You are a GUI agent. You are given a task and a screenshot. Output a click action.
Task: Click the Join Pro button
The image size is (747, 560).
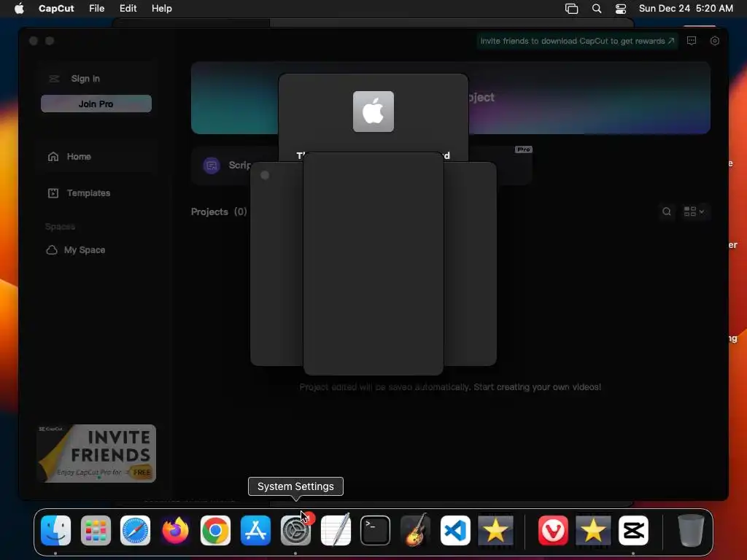click(x=96, y=104)
